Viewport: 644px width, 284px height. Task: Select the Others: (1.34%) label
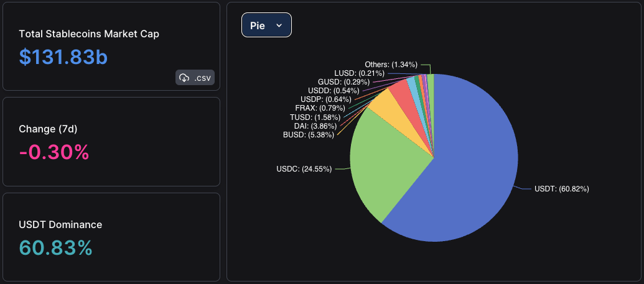point(391,65)
